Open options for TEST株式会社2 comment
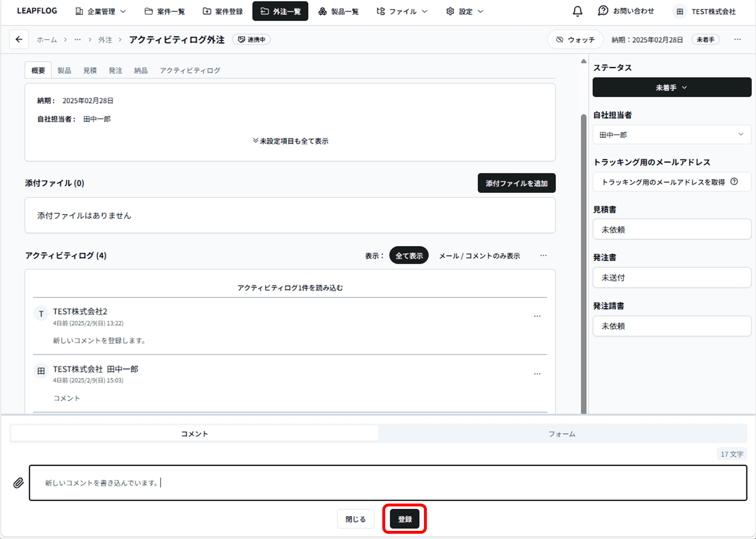Screen dimensions: 756x539 pos(537,316)
